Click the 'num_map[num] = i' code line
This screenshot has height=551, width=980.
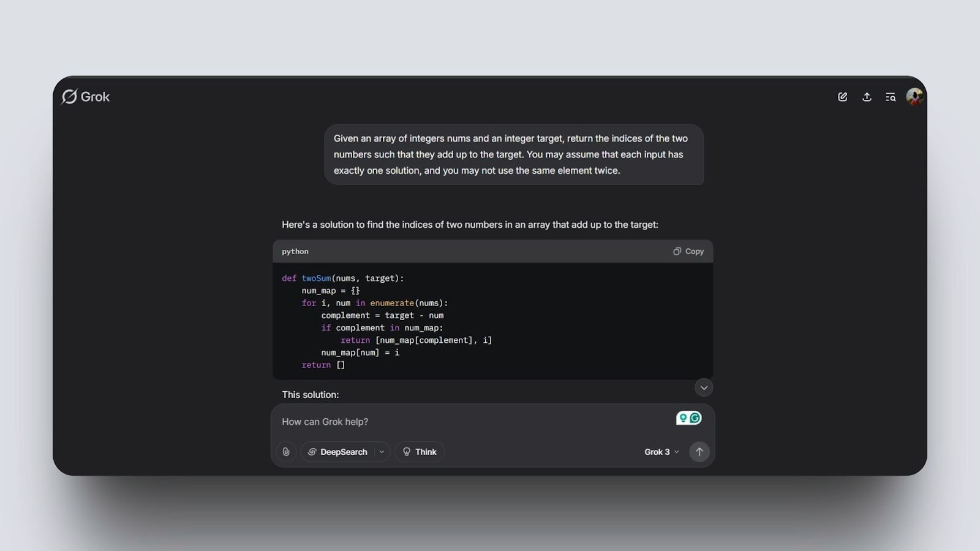(x=360, y=353)
